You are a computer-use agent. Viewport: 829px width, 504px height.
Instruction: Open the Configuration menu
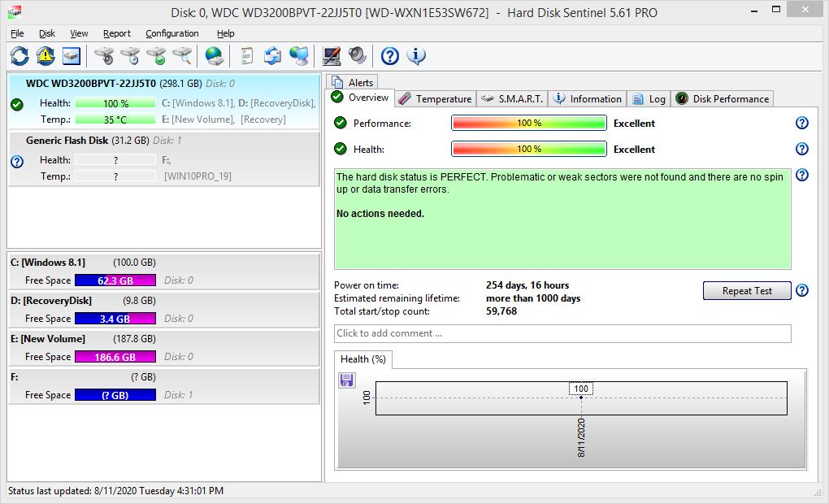(x=171, y=33)
